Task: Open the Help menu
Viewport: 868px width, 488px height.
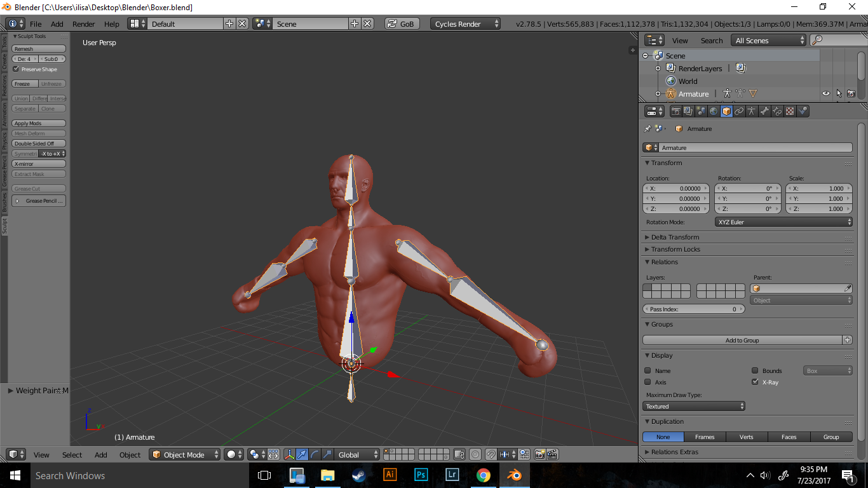Action: pyautogui.click(x=112, y=24)
